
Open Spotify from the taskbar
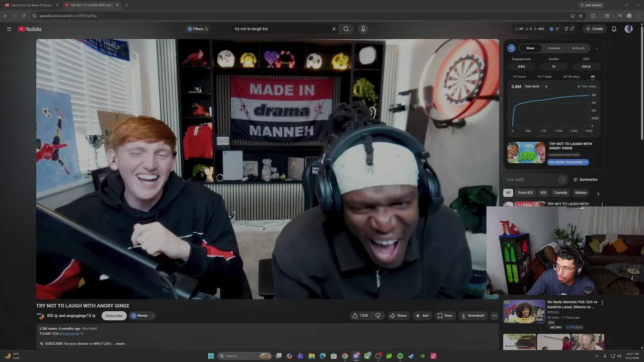400,356
